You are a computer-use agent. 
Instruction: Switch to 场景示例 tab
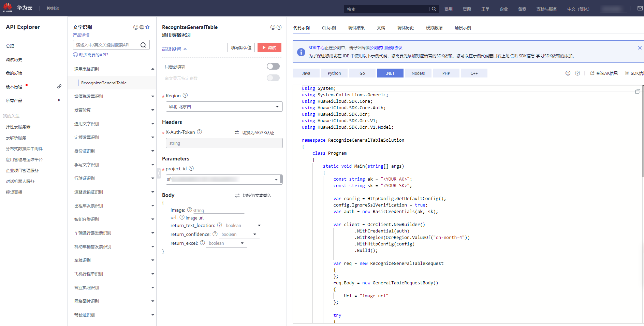click(x=463, y=28)
